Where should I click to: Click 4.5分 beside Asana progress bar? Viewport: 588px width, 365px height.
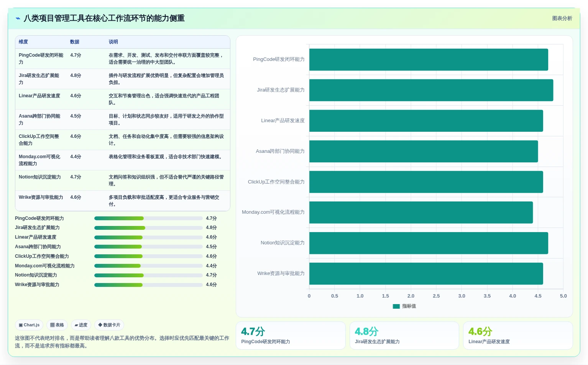211,247
